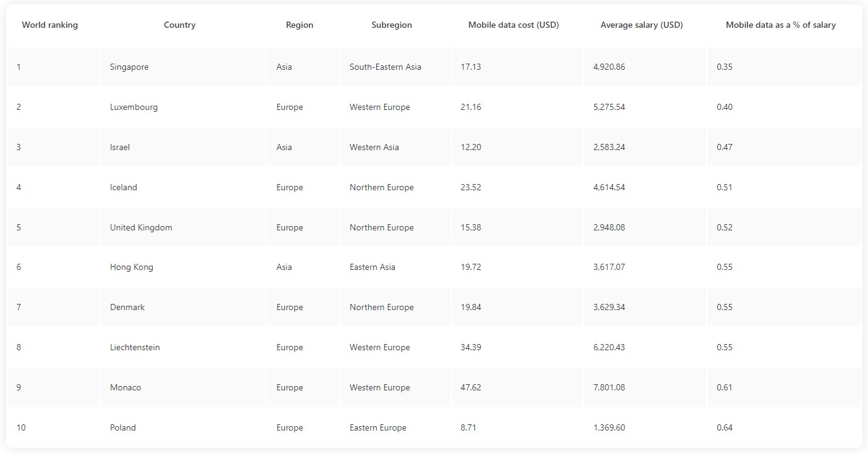Viewport: 868px width, 454px height.
Task: Click Denmark in the table
Action: pos(127,308)
